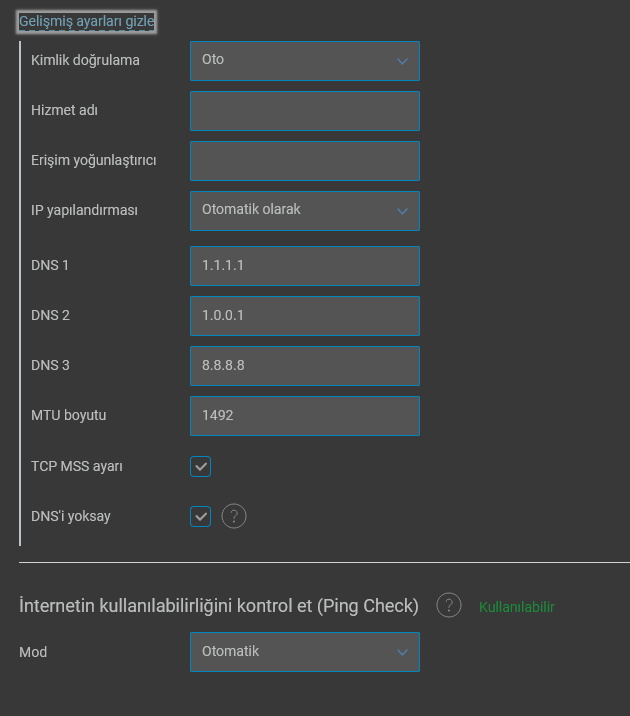Image resolution: width=630 pixels, height=716 pixels.
Task: Open Ping Check help question mark icon
Action: 449,605
